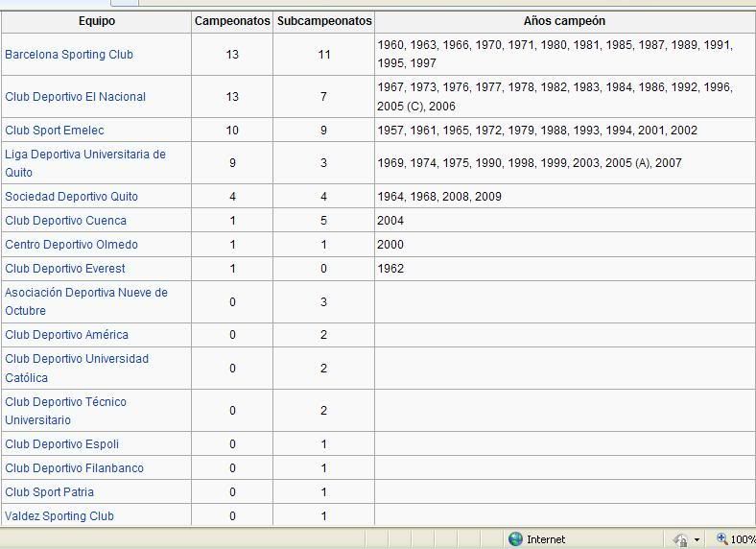Open the security icon dropdown arrow
756x549 pixels.
[x=697, y=539]
